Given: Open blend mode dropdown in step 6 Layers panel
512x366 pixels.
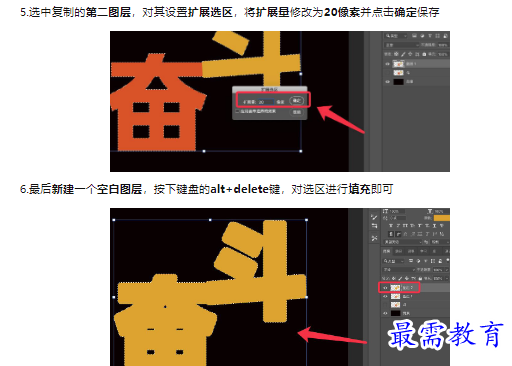Looking at the screenshot, I should tap(399, 270).
